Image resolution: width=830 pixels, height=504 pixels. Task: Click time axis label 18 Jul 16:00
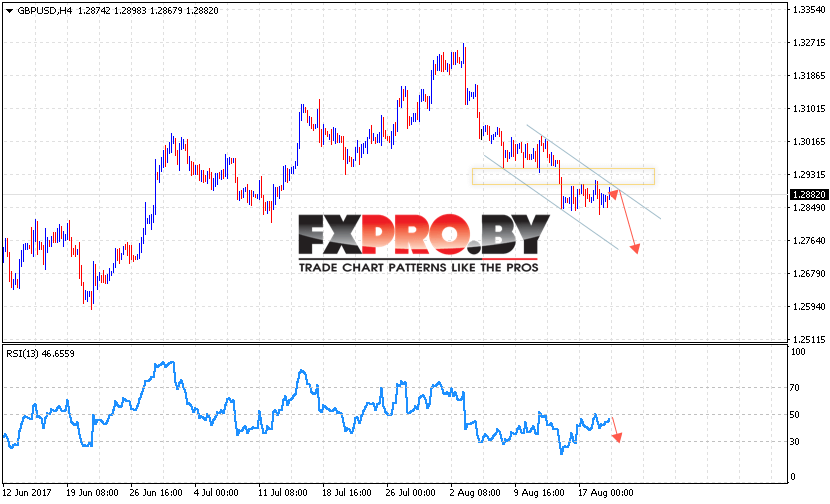(347, 493)
